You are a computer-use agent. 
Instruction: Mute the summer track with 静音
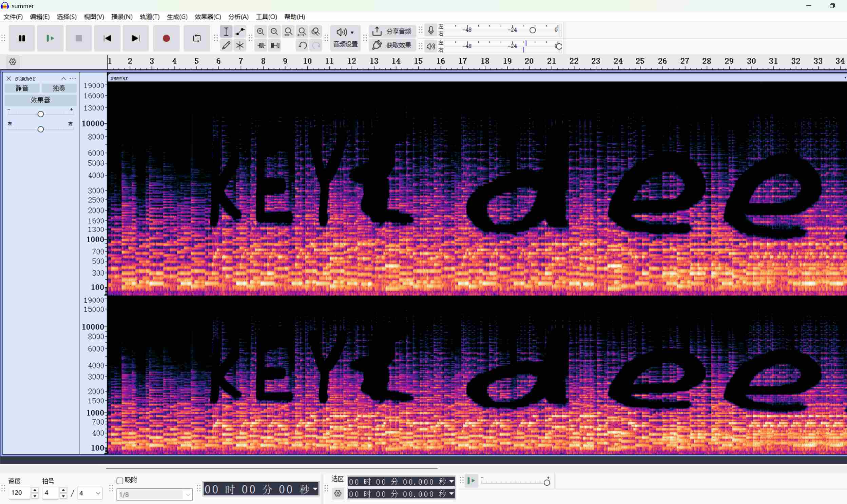(x=22, y=88)
